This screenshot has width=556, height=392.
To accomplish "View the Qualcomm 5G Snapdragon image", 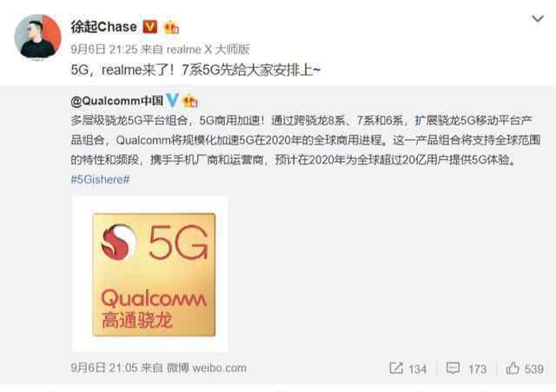I will (x=149, y=274).
